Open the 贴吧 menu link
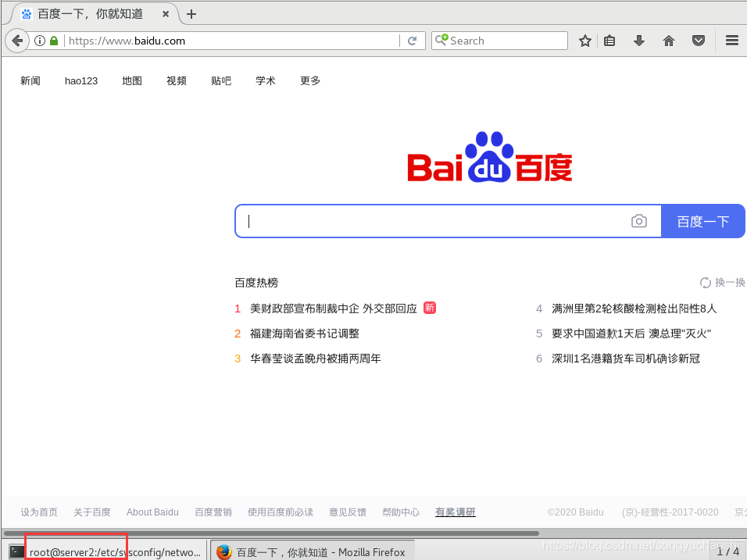Screen dimensions: 747x560 pyautogui.click(x=221, y=80)
